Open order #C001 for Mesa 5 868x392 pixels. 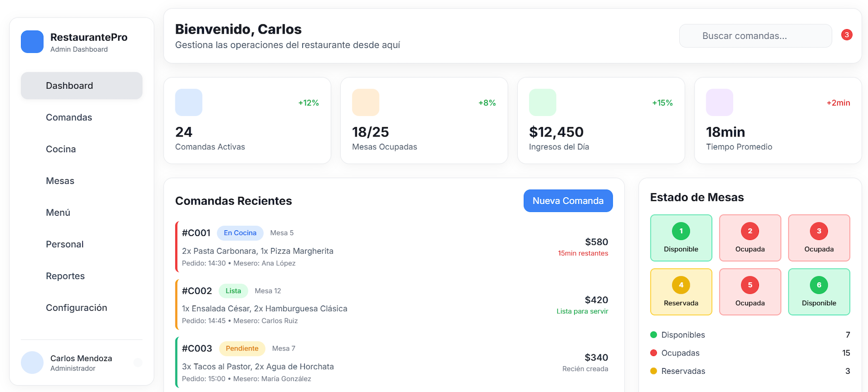[x=393, y=247]
